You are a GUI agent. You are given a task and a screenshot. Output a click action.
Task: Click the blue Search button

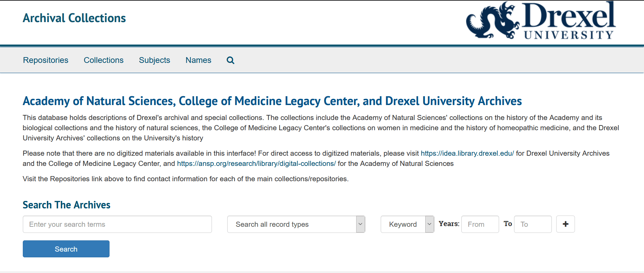coord(66,249)
